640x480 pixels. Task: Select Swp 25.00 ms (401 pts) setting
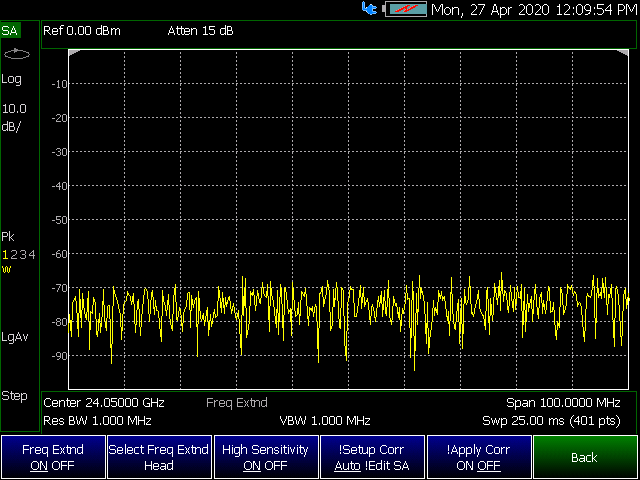pyautogui.click(x=551, y=420)
